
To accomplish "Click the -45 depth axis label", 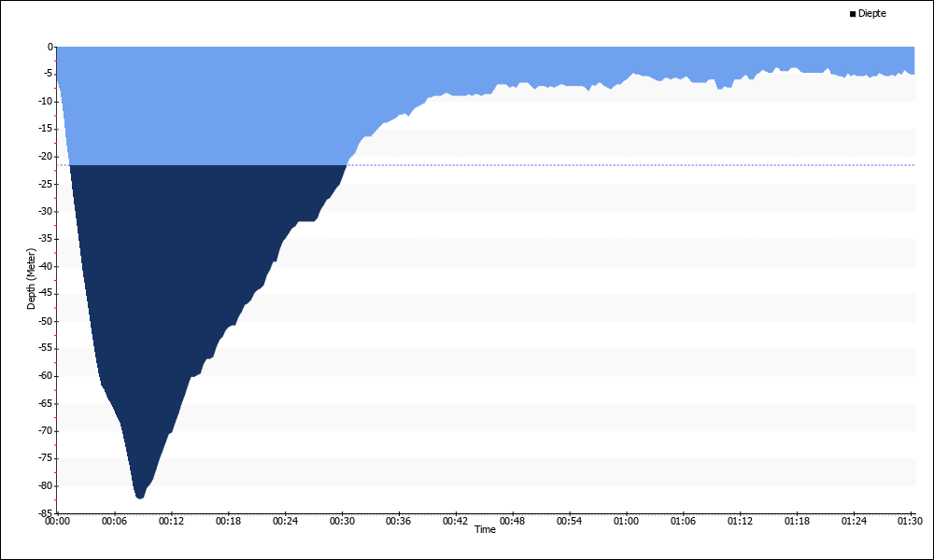I will coord(46,293).
